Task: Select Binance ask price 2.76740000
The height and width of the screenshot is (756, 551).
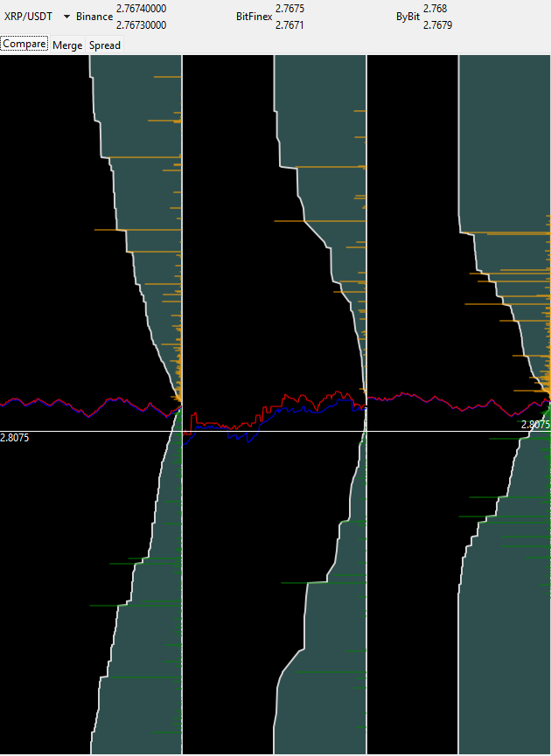Action: click(x=142, y=9)
